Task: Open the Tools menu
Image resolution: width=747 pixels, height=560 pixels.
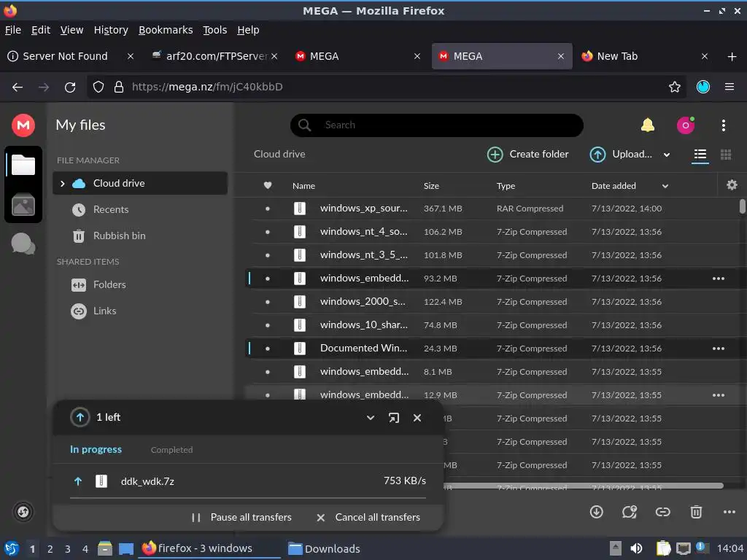Action: [x=215, y=30]
